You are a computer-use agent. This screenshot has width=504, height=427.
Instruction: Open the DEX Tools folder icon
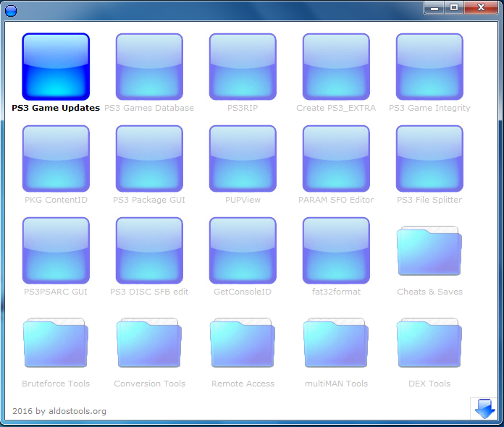429,342
